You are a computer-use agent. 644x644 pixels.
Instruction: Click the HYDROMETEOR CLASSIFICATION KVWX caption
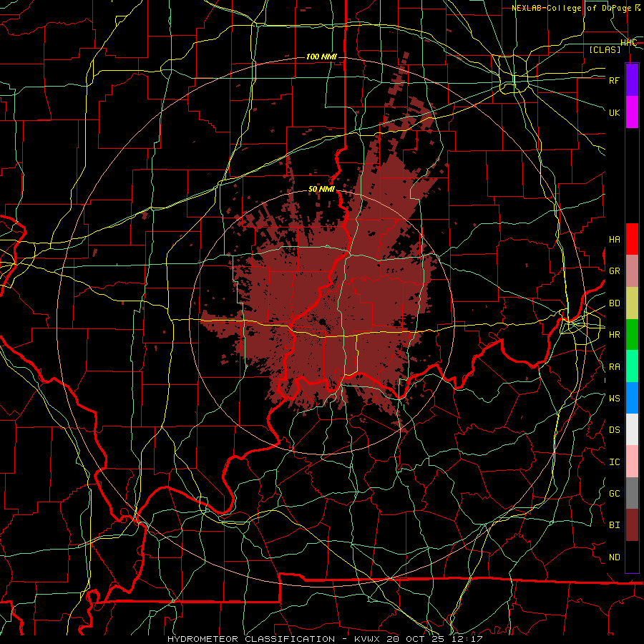(325, 639)
